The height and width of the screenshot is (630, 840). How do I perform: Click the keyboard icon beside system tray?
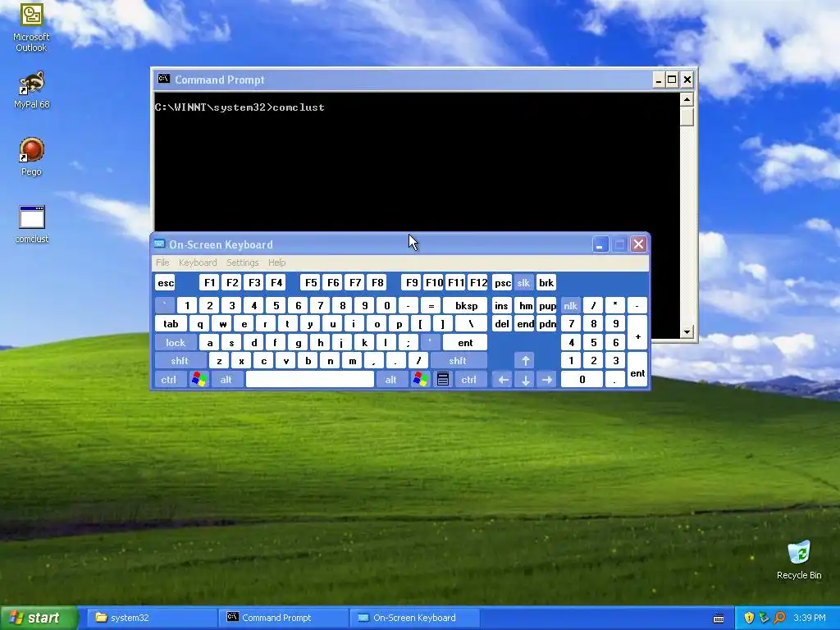(x=719, y=619)
